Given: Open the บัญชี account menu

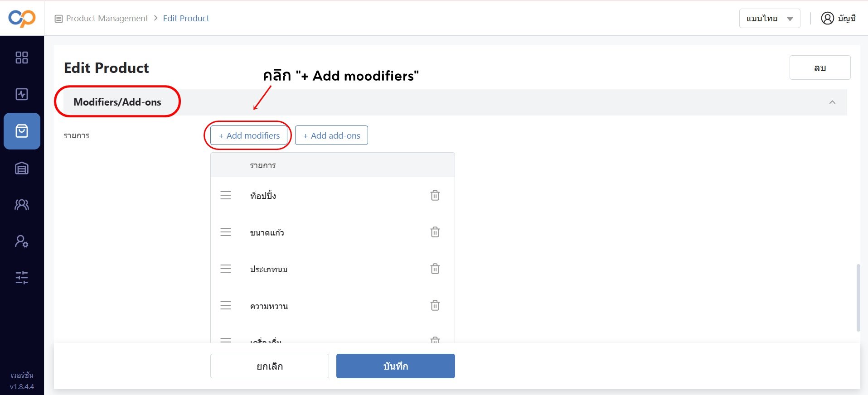Looking at the screenshot, I should coord(838,18).
